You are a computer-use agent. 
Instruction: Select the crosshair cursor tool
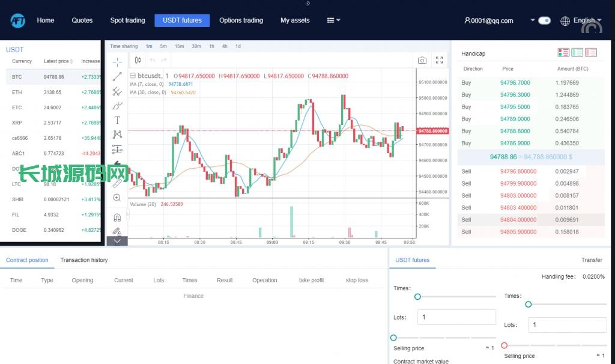point(117,61)
